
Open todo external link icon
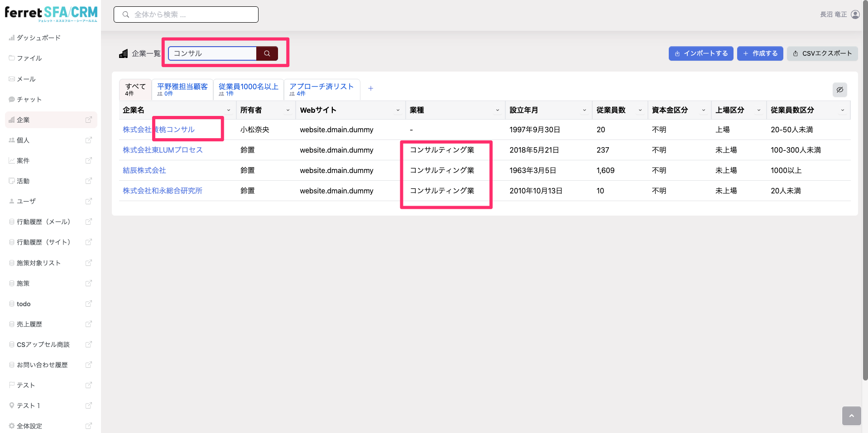click(x=89, y=303)
